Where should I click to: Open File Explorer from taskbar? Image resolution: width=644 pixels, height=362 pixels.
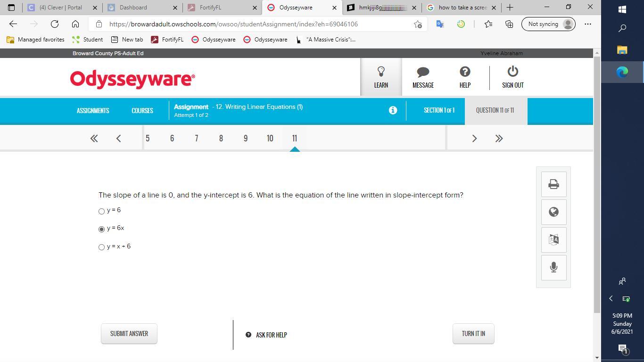(x=622, y=50)
